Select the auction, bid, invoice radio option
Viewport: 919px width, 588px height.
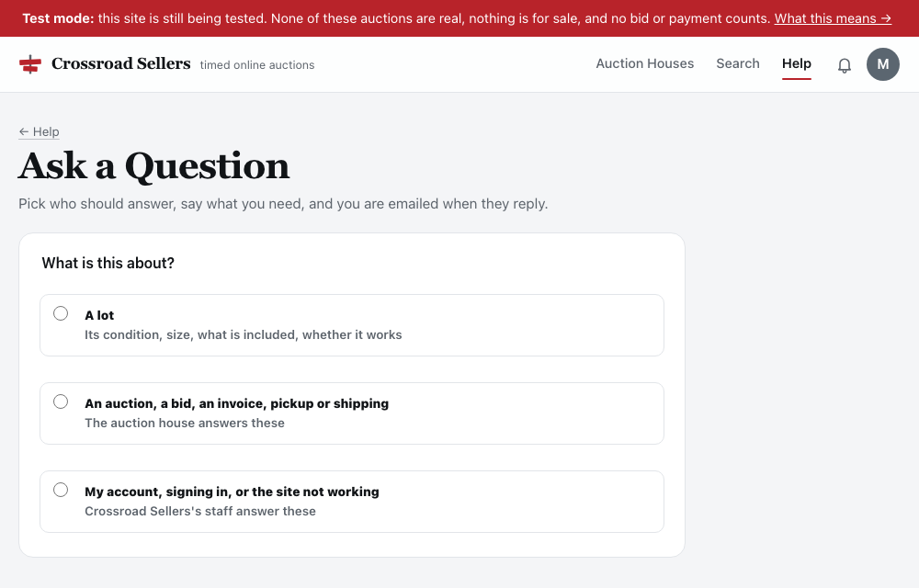(x=61, y=401)
